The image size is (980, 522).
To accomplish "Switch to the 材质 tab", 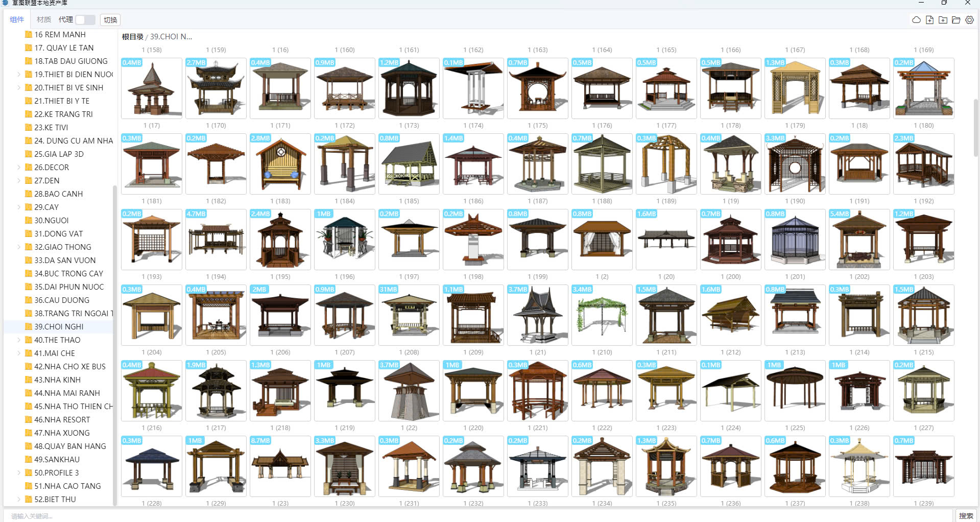I will pyautogui.click(x=44, y=20).
